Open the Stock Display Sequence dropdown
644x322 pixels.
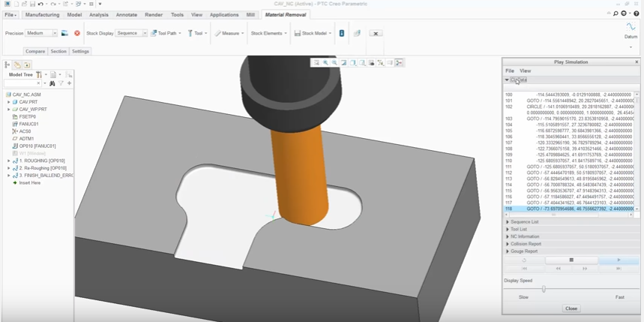(131, 33)
